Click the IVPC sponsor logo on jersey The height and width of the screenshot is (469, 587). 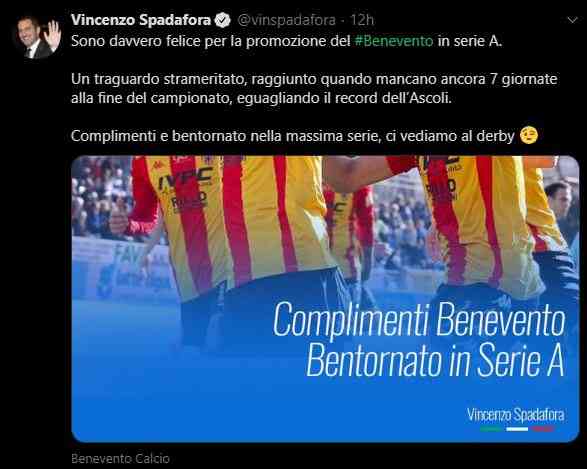tap(186, 179)
